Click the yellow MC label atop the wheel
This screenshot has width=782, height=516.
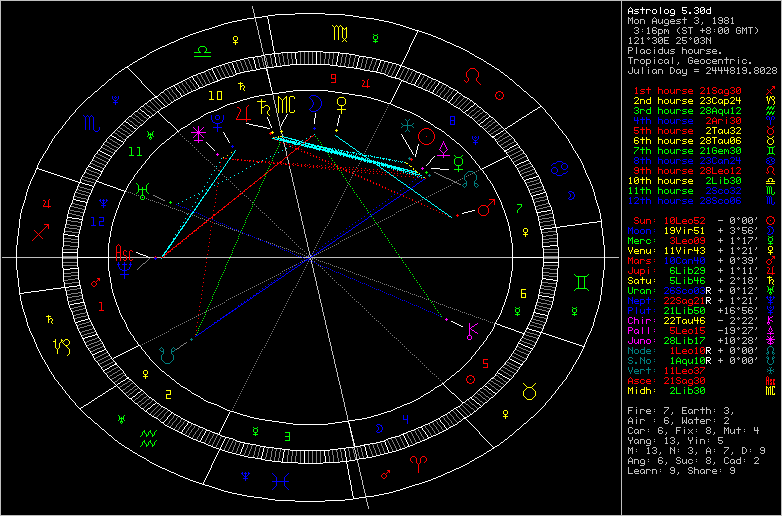pyautogui.click(x=286, y=105)
